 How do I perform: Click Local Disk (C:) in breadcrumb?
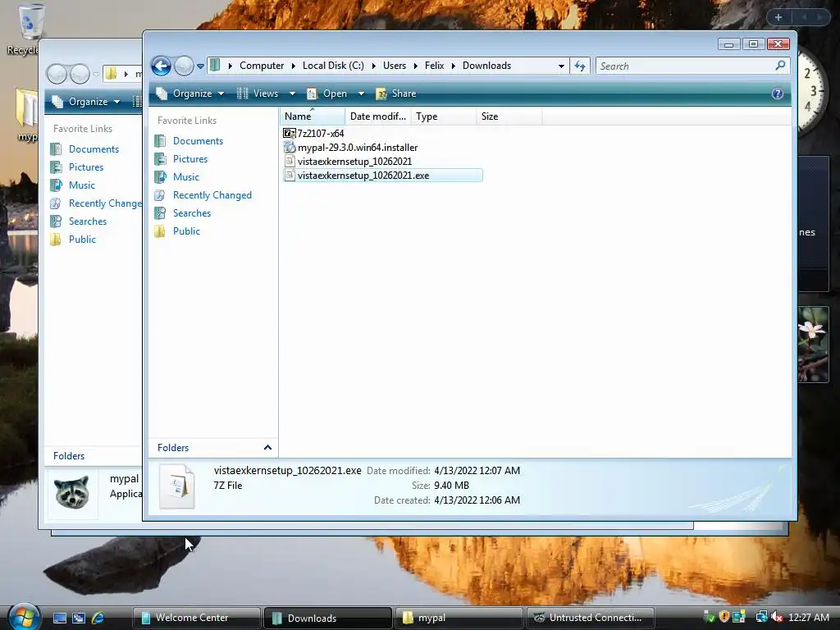(333, 66)
